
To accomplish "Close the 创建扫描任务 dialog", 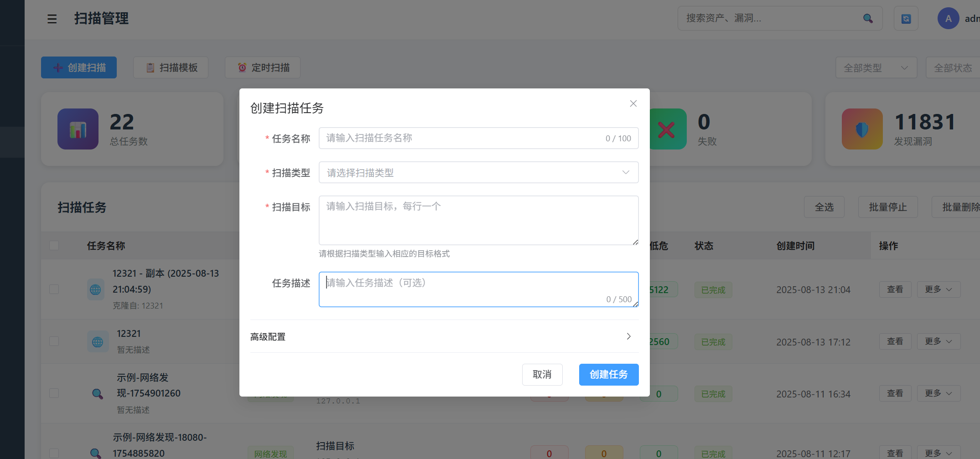I will [633, 104].
